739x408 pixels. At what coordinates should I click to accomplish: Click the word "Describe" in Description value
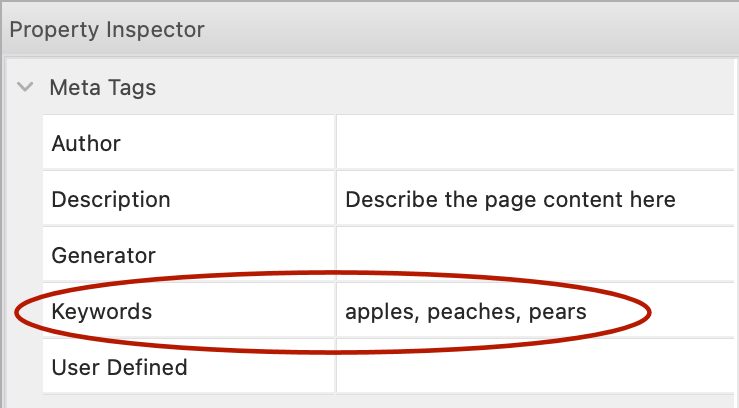pyautogui.click(x=385, y=200)
